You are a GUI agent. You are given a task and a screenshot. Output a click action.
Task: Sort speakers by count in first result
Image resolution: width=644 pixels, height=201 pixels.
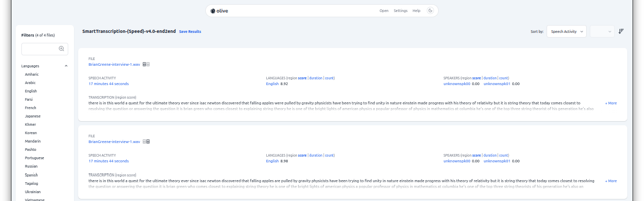(504, 78)
